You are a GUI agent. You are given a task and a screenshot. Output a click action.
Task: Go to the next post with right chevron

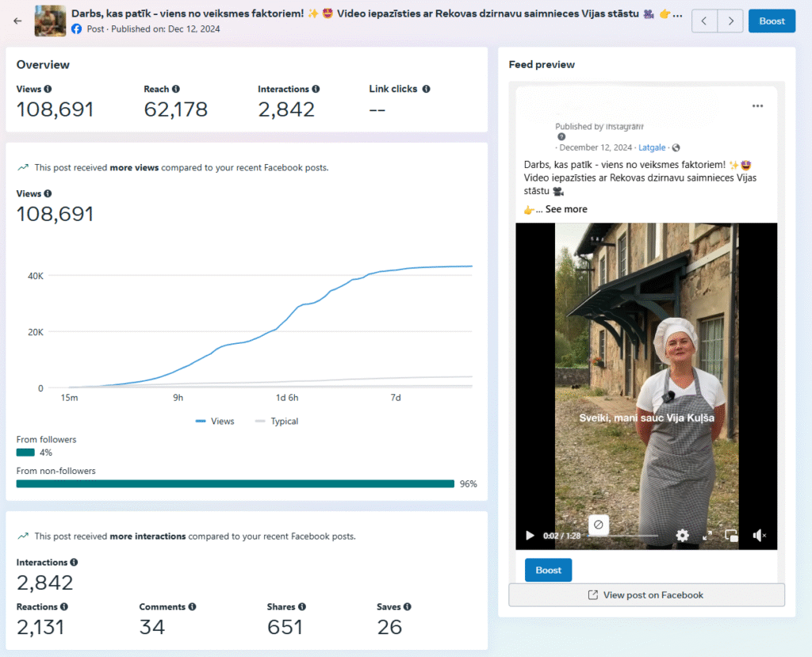point(730,21)
